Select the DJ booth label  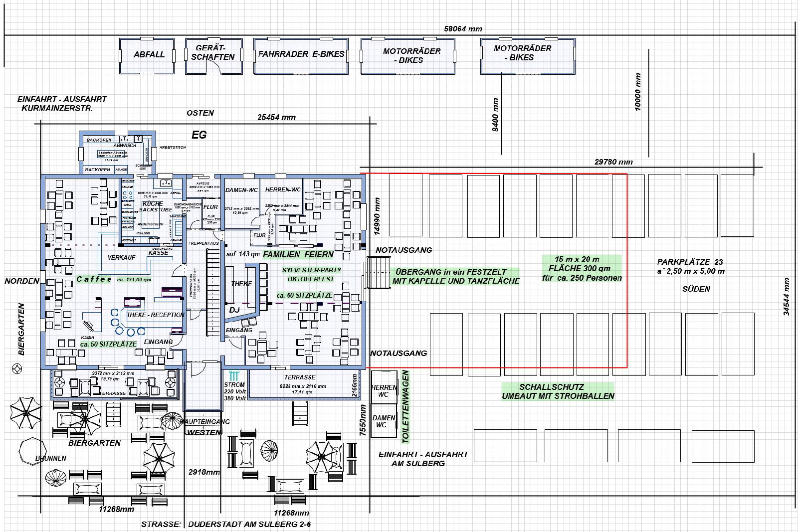(x=234, y=310)
